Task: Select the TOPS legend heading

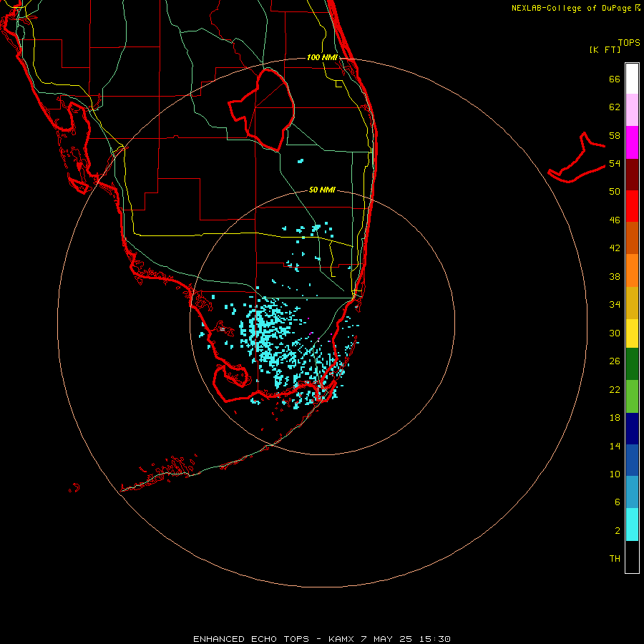Action: pos(629,42)
